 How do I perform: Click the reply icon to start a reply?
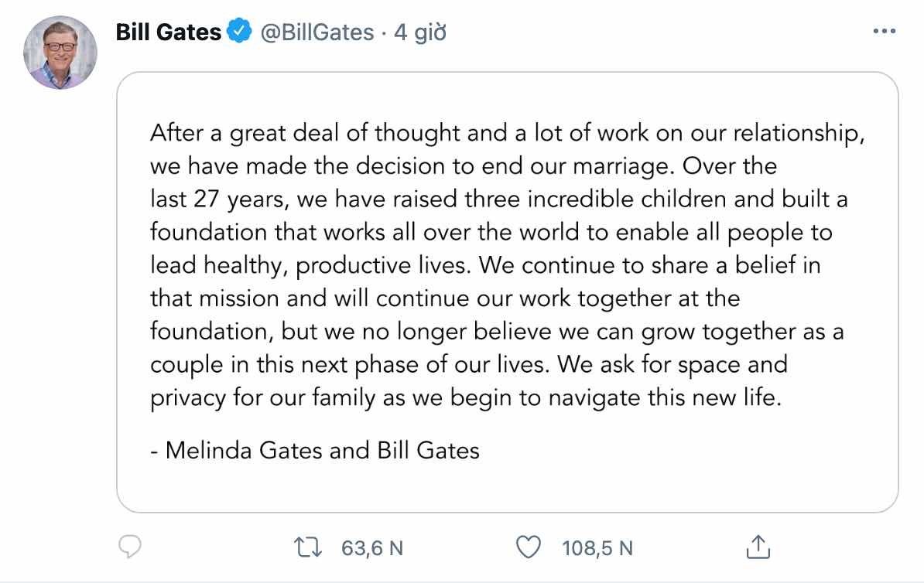click(130, 547)
